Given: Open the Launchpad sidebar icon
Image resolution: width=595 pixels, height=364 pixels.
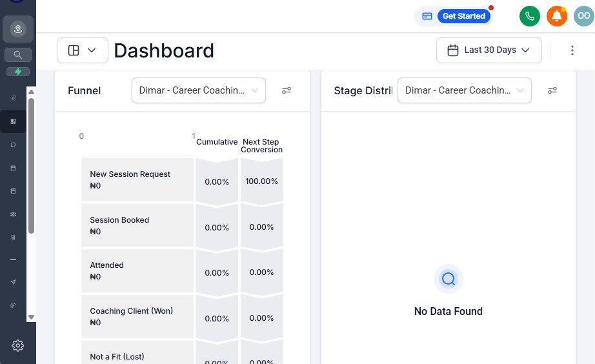Looking at the screenshot, I should click(x=14, y=98).
